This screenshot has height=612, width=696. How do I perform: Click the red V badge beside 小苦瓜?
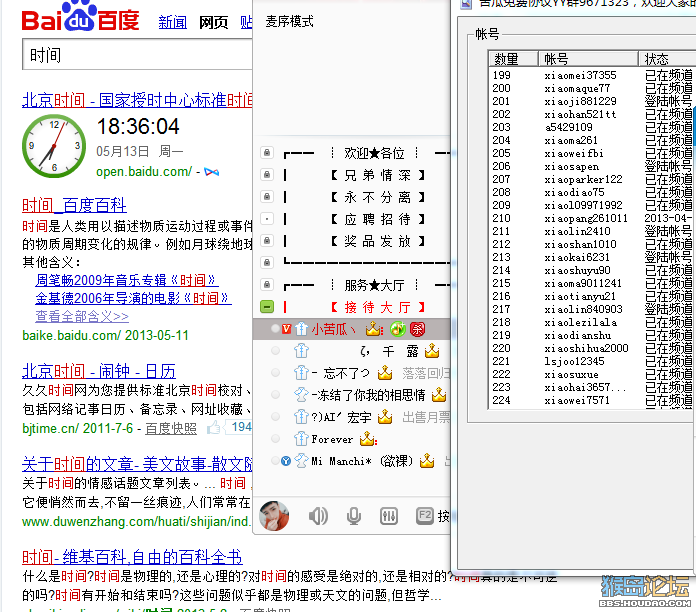click(x=287, y=329)
